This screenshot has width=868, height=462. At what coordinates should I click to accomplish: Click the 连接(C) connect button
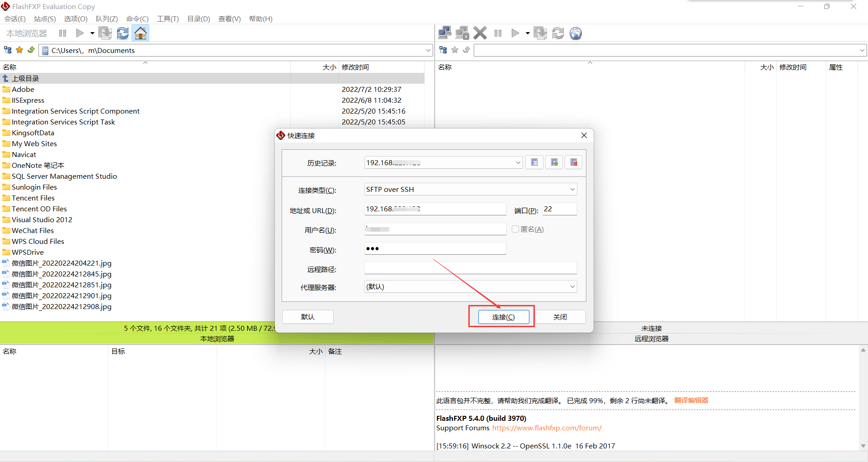(504, 317)
